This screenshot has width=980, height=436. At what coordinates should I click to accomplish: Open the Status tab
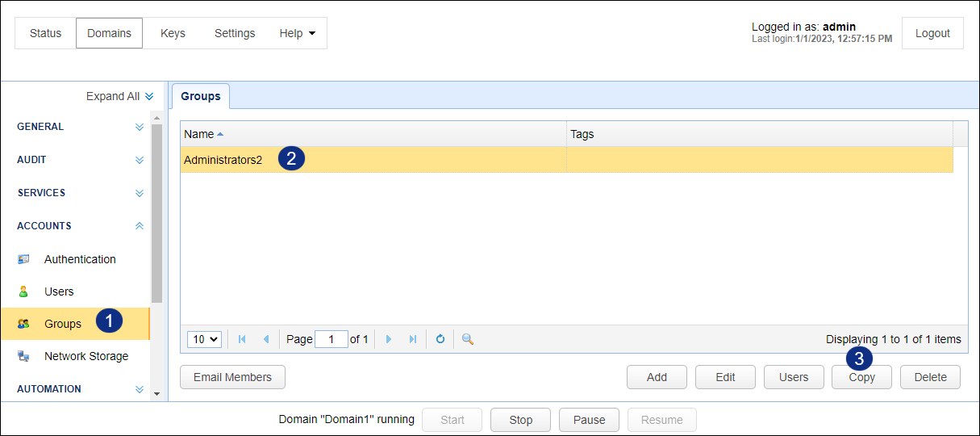tap(45, 33)
